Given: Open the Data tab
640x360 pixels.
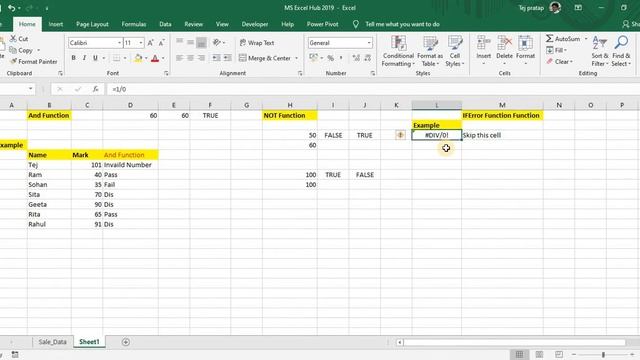Looking at the screenshot, I should [165, 24].
